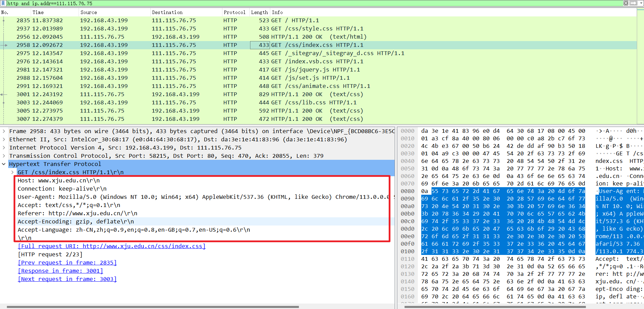Click hex offset 0110 row in bytes pane
The width and height of the screenshot is (644, 309).
click(x=408, y=259)
